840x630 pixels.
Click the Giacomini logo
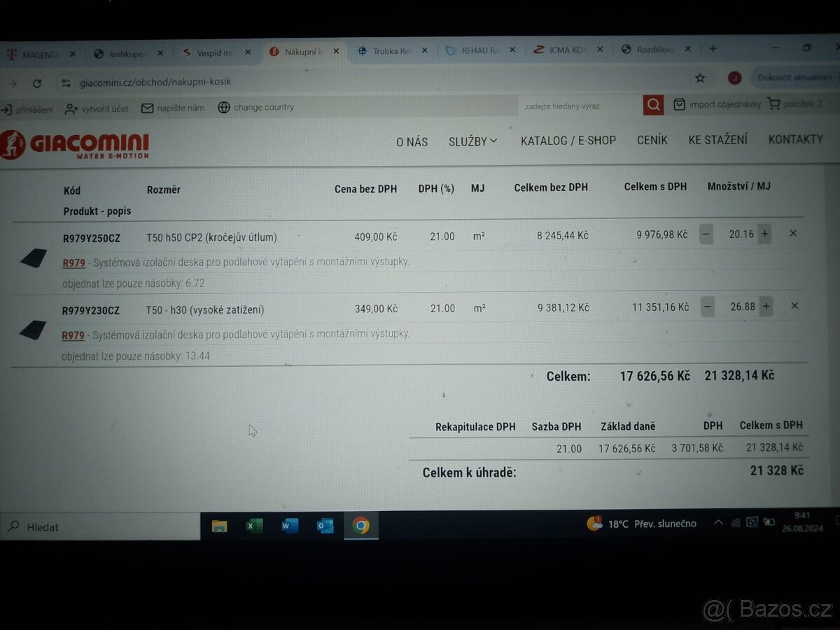tap(75, 145)
